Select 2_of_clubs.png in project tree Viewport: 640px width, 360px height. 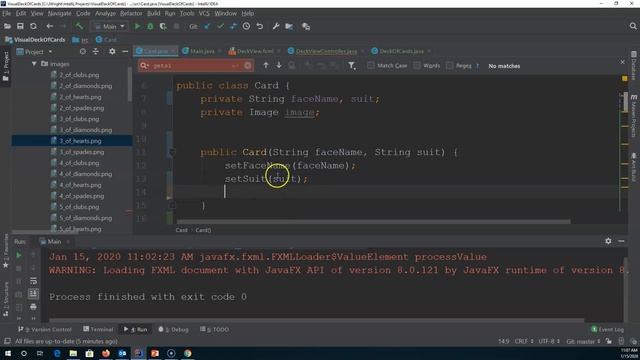tap(79, 75)
